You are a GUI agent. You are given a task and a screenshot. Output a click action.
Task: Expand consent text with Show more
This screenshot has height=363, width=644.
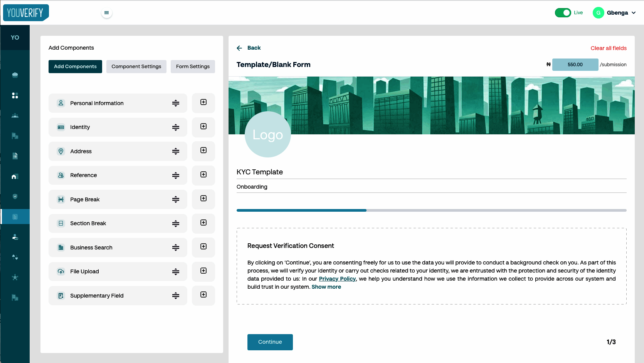coord(326,287)
